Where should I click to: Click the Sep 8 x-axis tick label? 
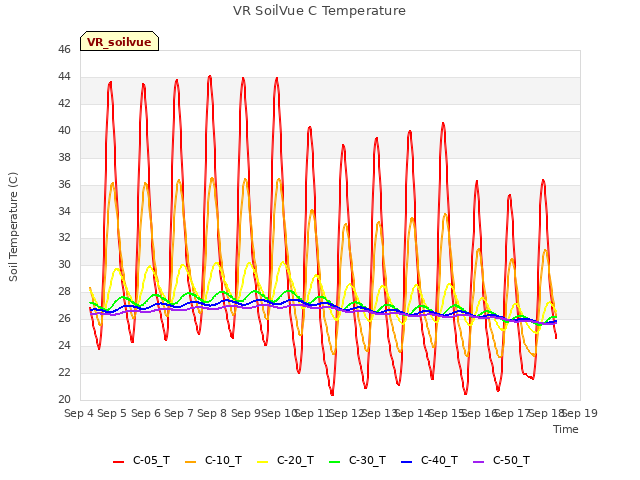(x=212, y=413)
